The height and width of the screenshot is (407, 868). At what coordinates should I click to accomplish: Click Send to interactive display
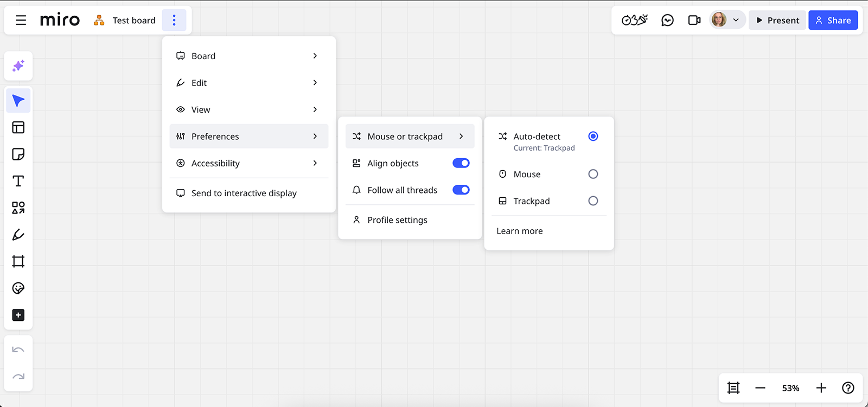pos(244,193)
